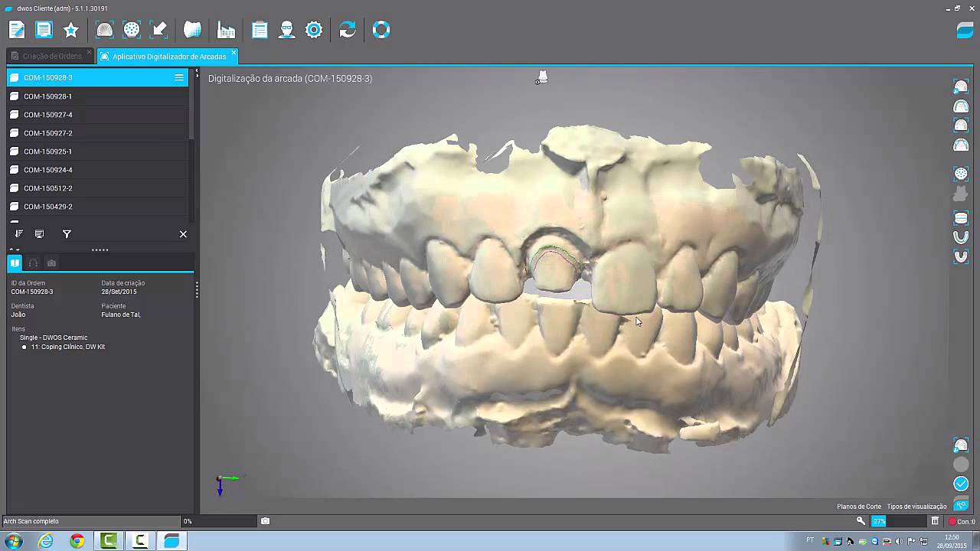Click the trash icon in bottom bar
The height and width of the screenshot is (551, 980).
coord(935,521)
